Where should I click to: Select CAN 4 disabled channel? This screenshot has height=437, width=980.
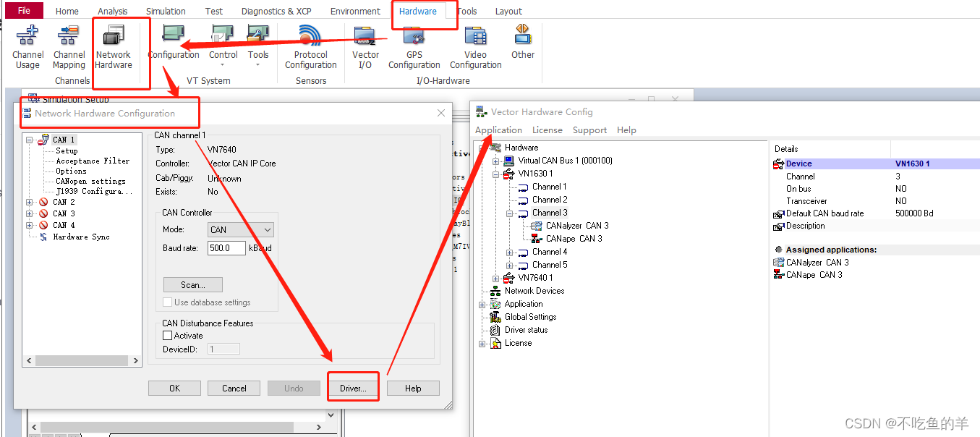(x=64, y=225)
